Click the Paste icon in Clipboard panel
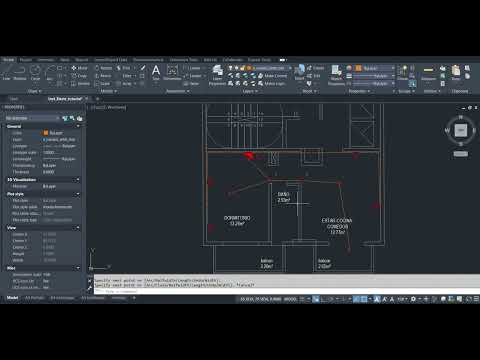The width and height of the screenshot is (480, 360). point(456,72)
